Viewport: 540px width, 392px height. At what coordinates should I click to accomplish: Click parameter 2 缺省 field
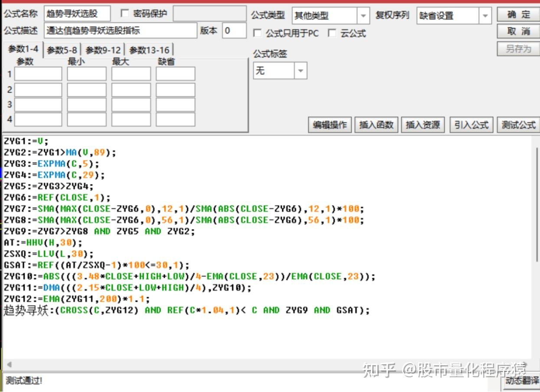(x=176, y=90)
